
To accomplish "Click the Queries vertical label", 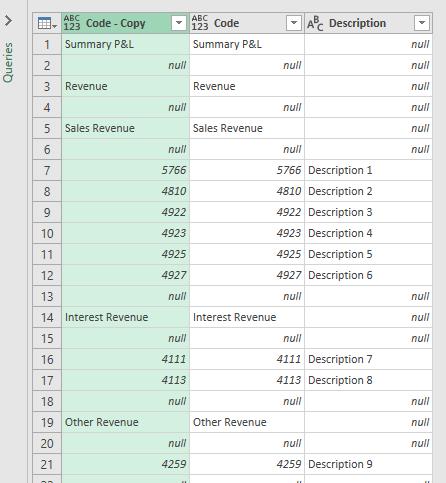I will (x=8, y=62).
